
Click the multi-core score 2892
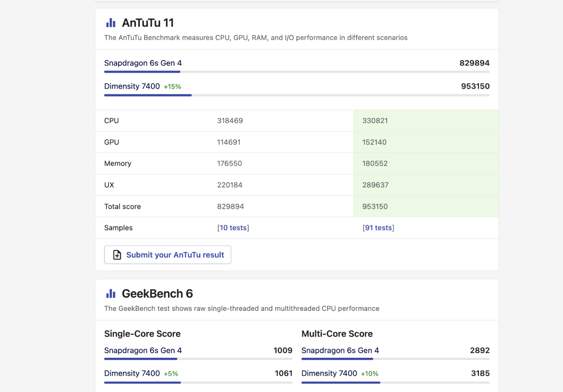[x=480, y=350]
